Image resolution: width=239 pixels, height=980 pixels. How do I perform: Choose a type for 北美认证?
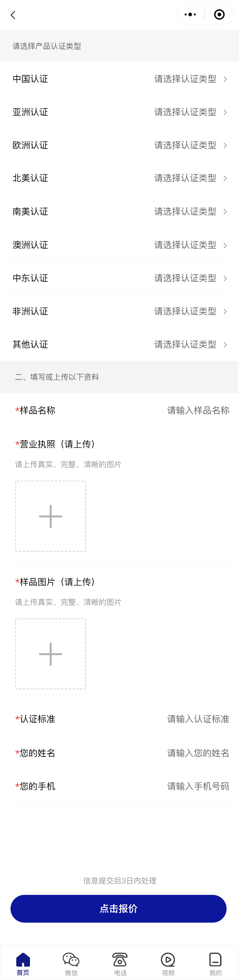190,178
